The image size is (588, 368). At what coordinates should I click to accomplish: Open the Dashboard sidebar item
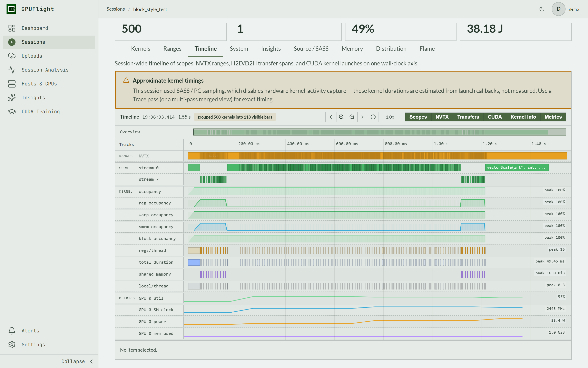(x=49, y=28)
